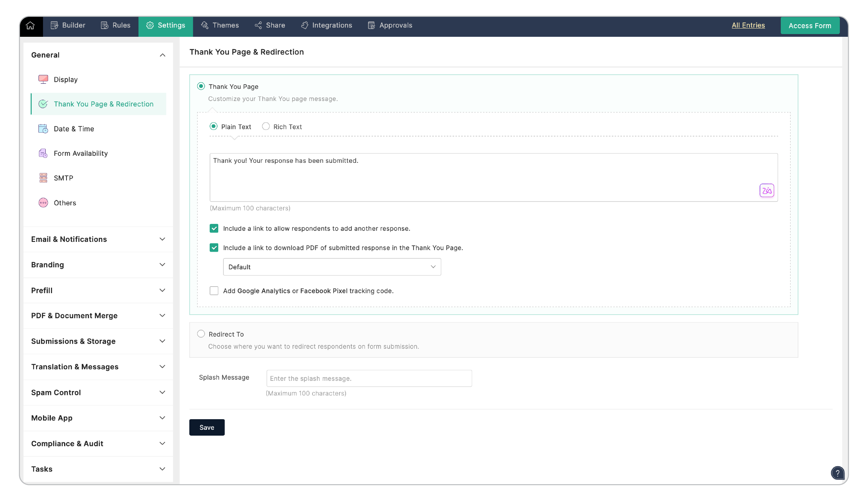Open the help question mark icon
Image resolution: width=868 pixels, height=501 pixels.
[837, 473]
